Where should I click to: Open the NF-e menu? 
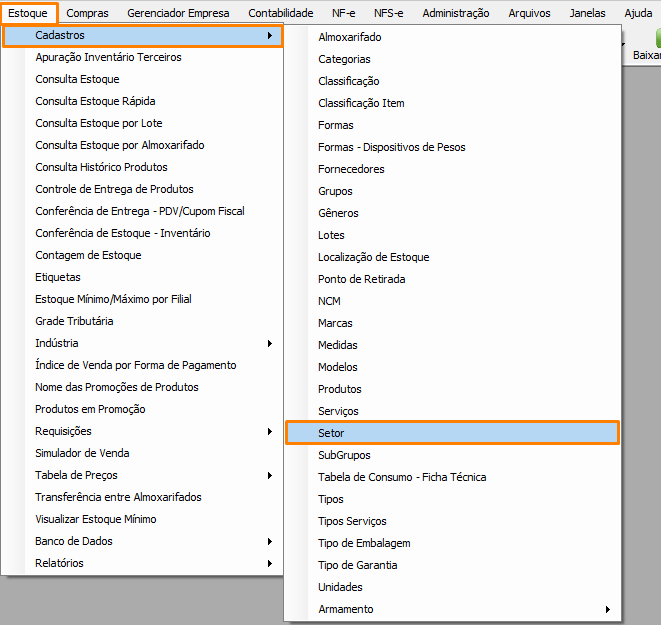pyautogui.click(x=344, y=13)
